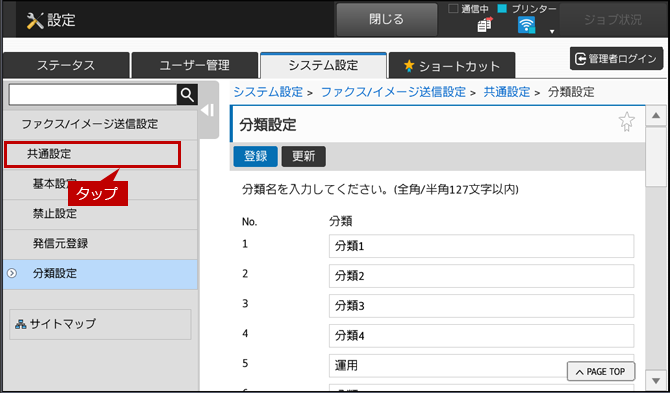
Task: Click the sidebar search input field
Action: (x=93, y=95)
